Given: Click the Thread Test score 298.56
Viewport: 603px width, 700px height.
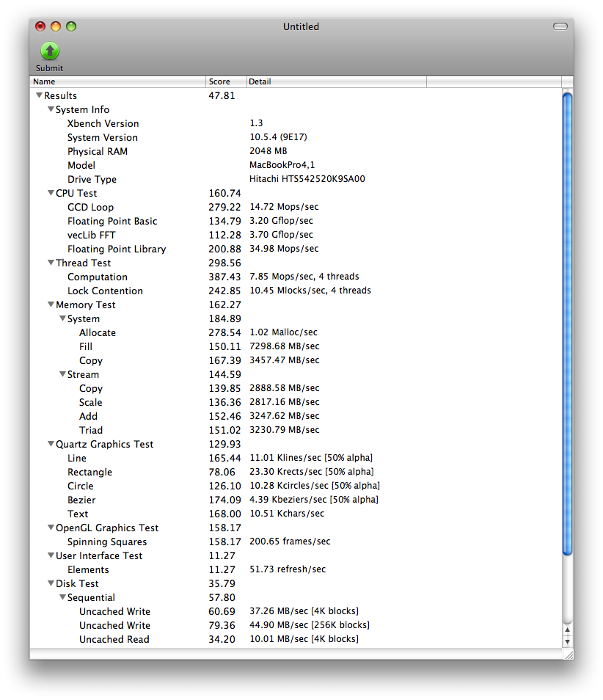Looking at the screenshot, I should pos(224,263).
